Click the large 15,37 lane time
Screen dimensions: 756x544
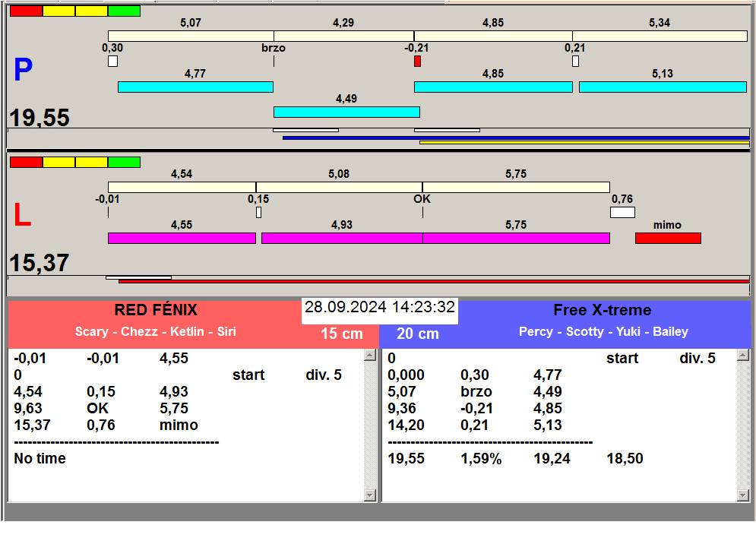tap(40, 263)
